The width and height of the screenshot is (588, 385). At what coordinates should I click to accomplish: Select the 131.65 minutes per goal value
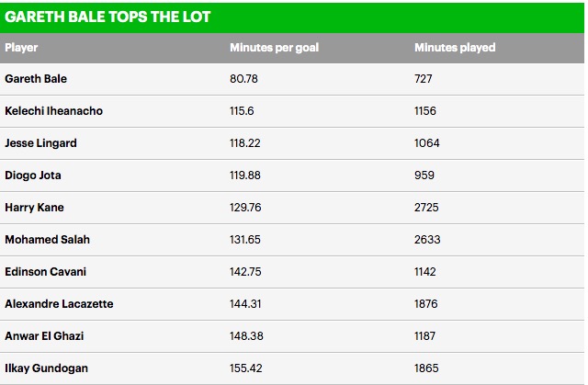click(x=245, y=240)
